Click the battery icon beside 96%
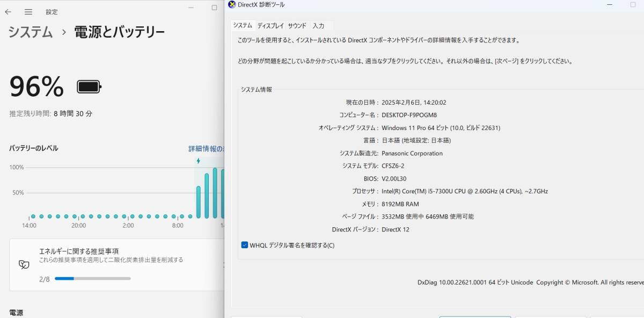This screenshot has height=318, width=644. pyautogui.click(x=89, y=86)
